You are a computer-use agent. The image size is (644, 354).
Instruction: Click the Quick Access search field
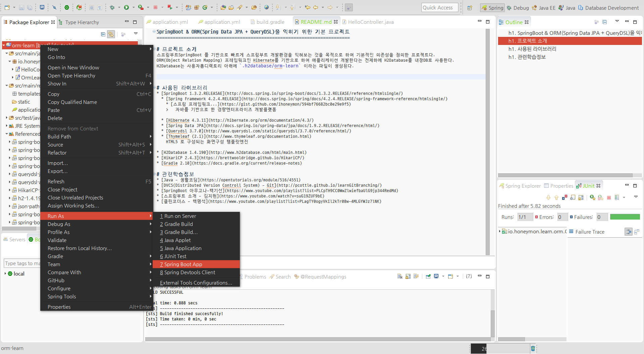(x=440, y=7)
